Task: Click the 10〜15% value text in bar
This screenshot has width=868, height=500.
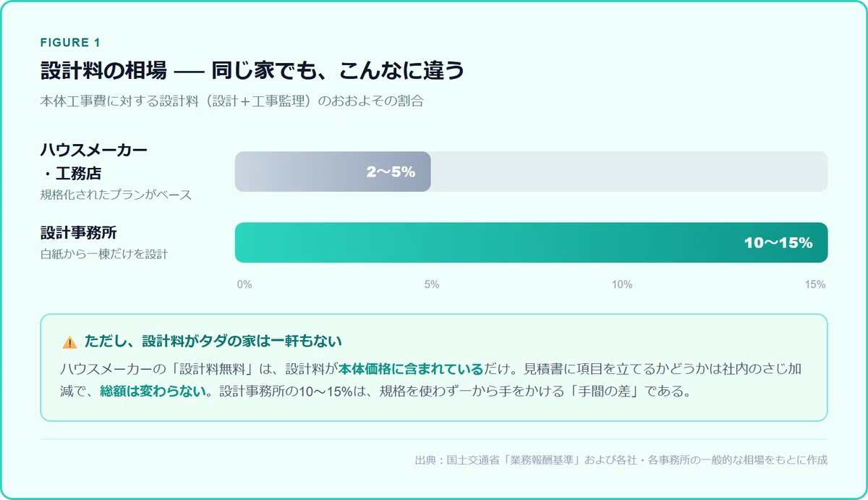Action: tap(778, 243)
